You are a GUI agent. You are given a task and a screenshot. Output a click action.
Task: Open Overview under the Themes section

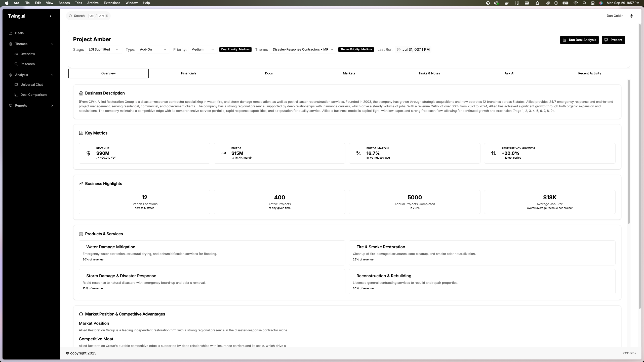tap(28, 54)
